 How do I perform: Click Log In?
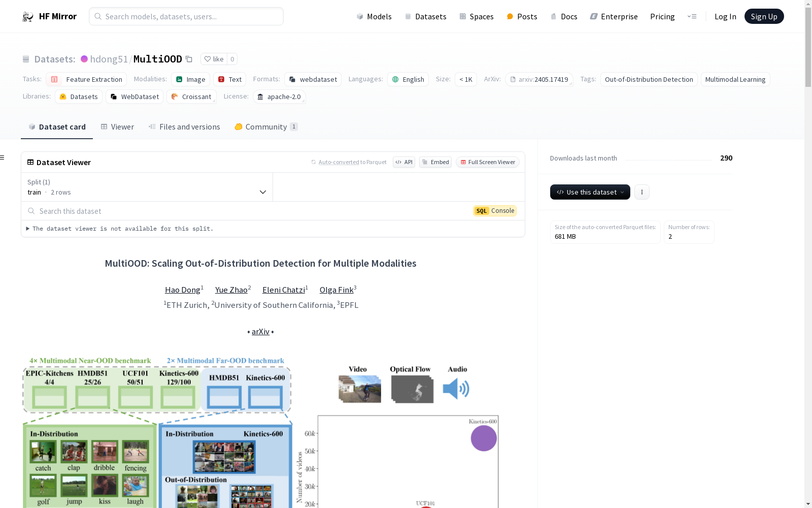[725, 17]
